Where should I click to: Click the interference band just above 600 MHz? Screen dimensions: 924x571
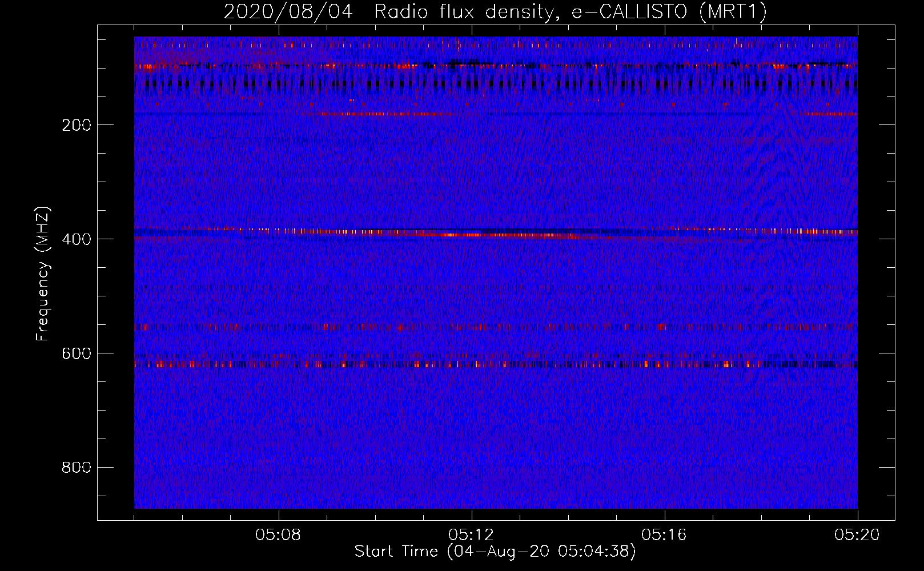496,364
